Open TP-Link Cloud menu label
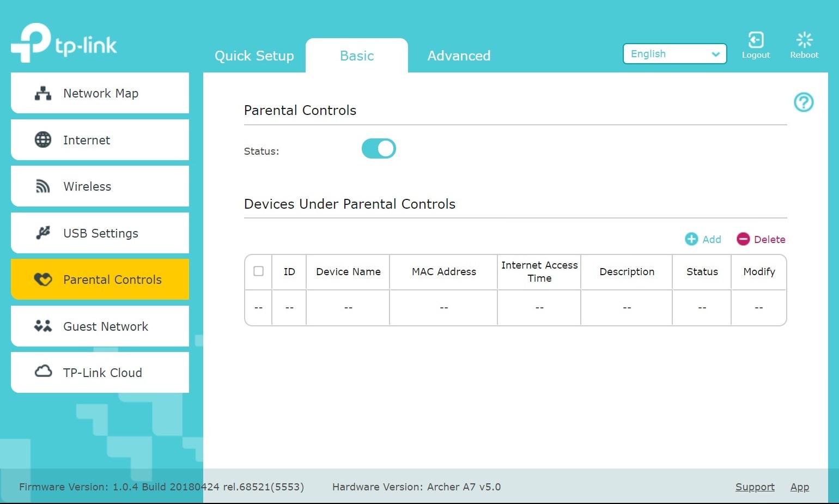This screenshot has width=839, height=504. tap(102, 373)
